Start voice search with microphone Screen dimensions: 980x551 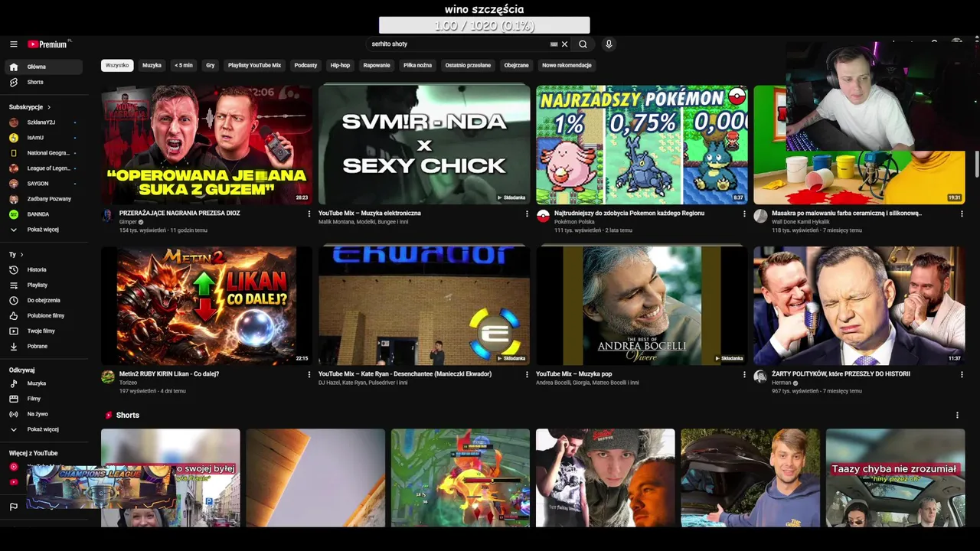tap(609, 44)
